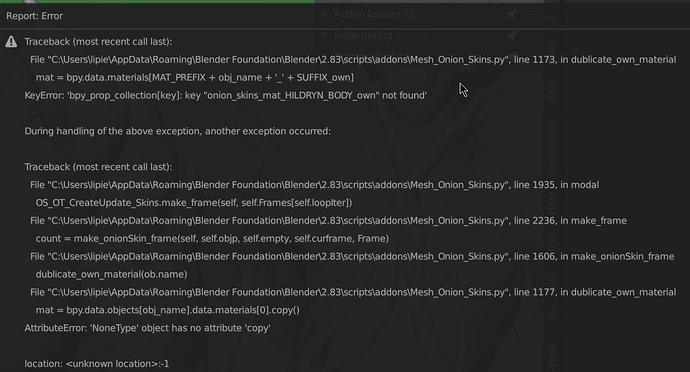Click the line 2236 in make_frame entry

pos(328,221)
